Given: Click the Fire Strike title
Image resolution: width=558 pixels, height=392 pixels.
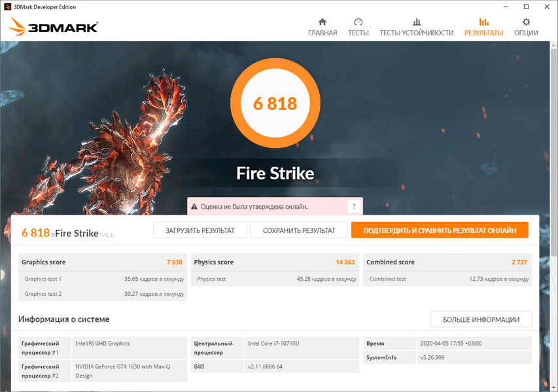Looking at the screenshot, I should click(x=275, y=173).
